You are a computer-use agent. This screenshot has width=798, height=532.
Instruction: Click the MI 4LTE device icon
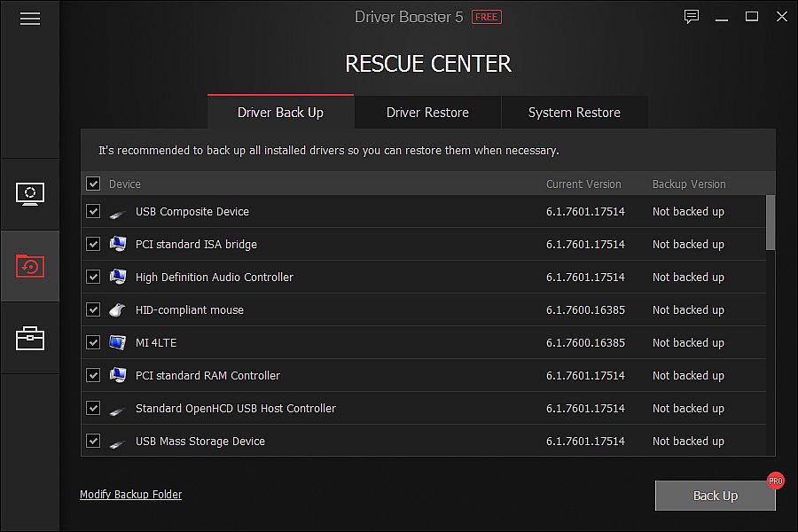click(x=118, y=342)
